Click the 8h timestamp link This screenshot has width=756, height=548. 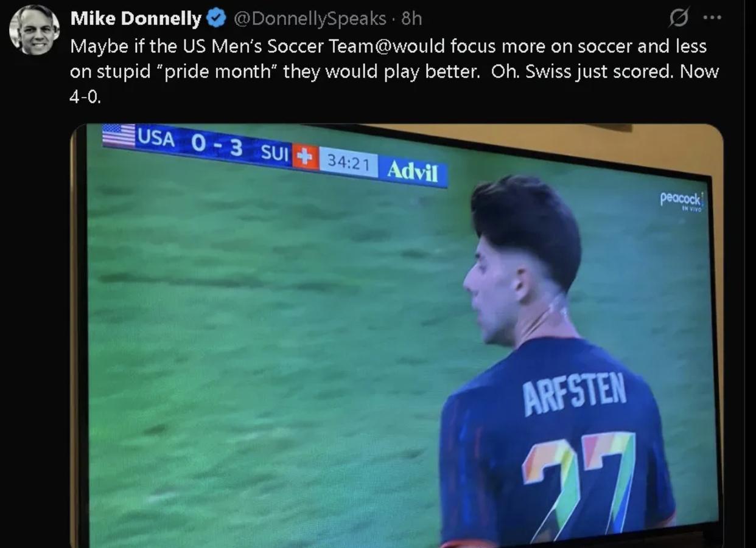(411, 19)
